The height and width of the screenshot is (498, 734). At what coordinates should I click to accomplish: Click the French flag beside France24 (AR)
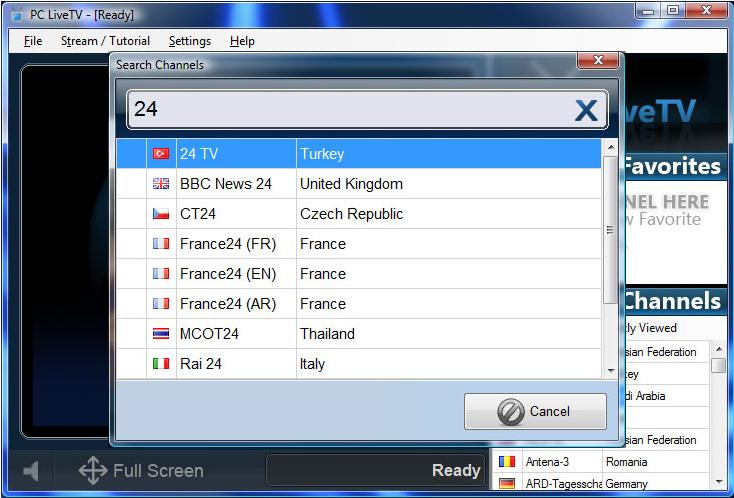pos(161,303)
